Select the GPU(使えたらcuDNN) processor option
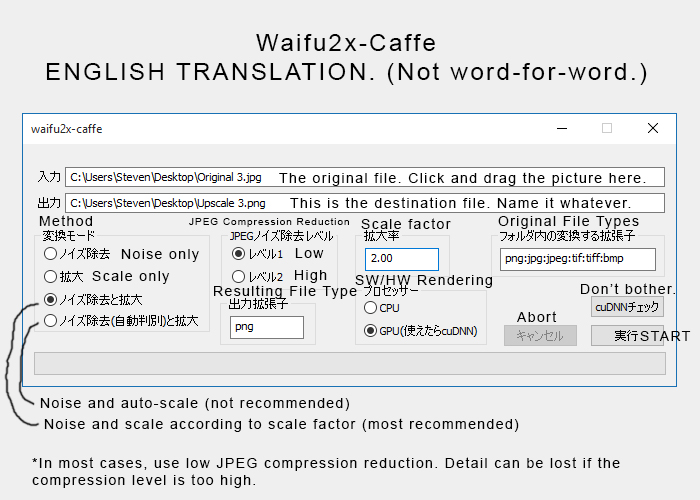700x500 pixels. click(x=421, y=331)
